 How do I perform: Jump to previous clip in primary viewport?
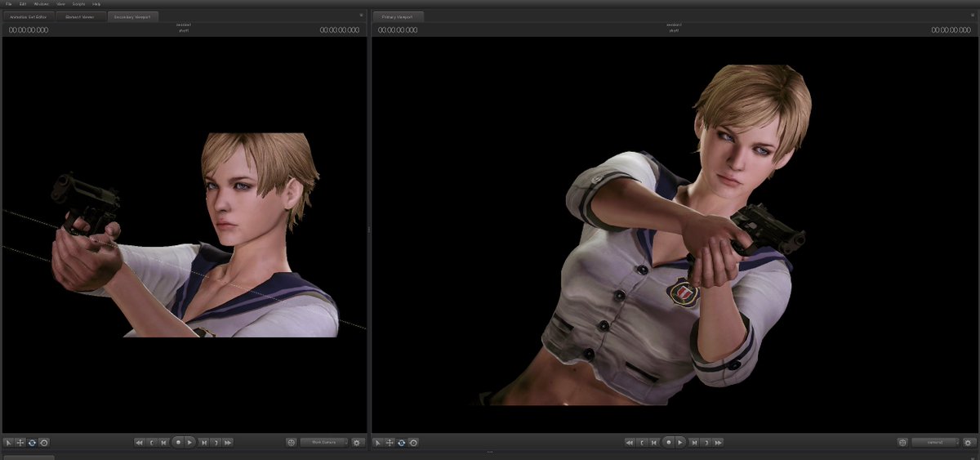630,442
